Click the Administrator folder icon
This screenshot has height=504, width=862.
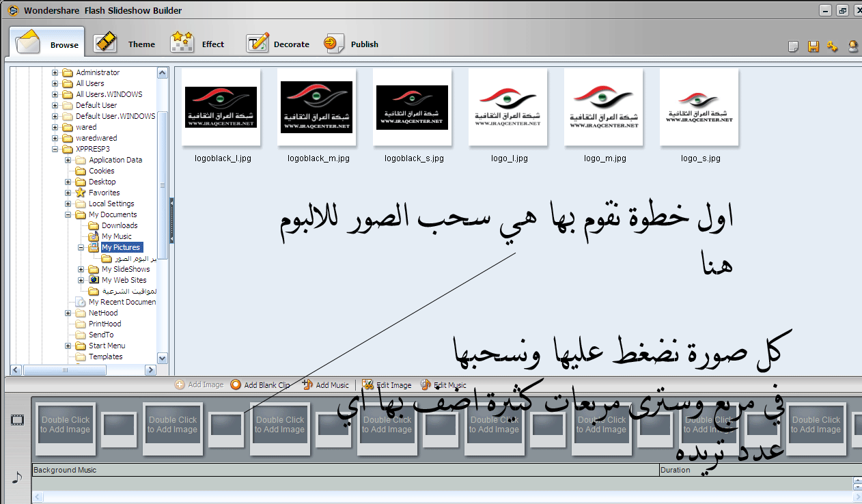pos(68,72)
